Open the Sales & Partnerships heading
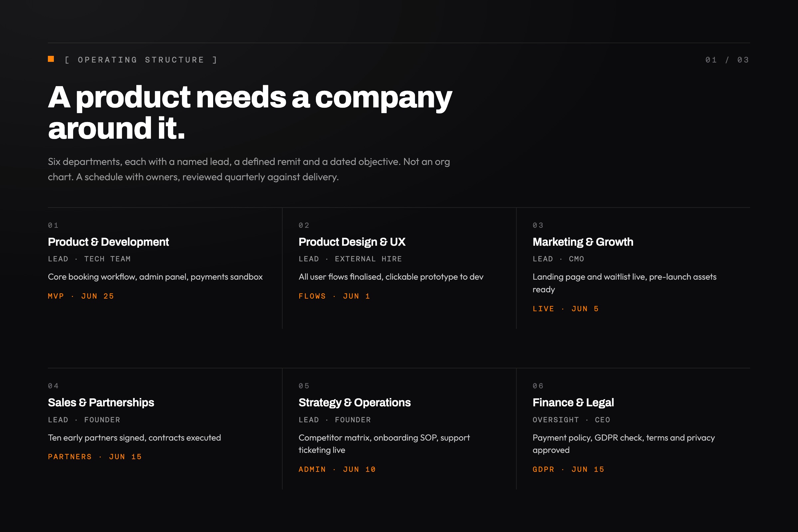This screenshot has width=798, height=532. pos(101,402)
